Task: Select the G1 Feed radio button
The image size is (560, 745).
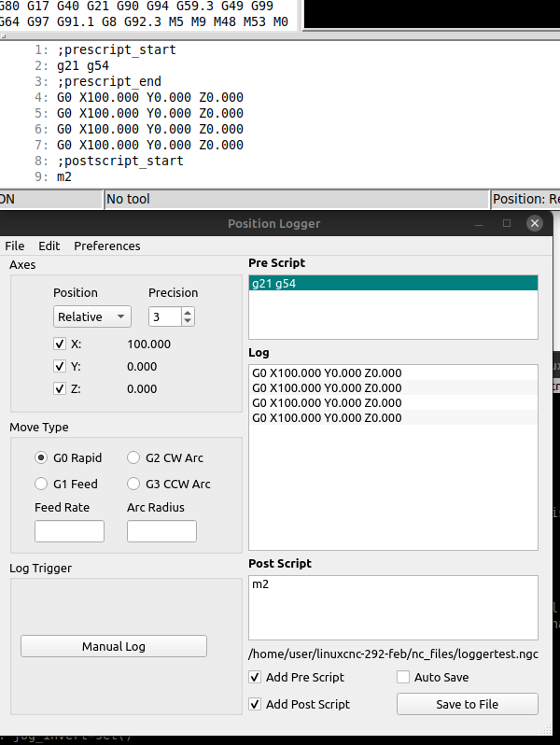Action: (x=41, y=484)
